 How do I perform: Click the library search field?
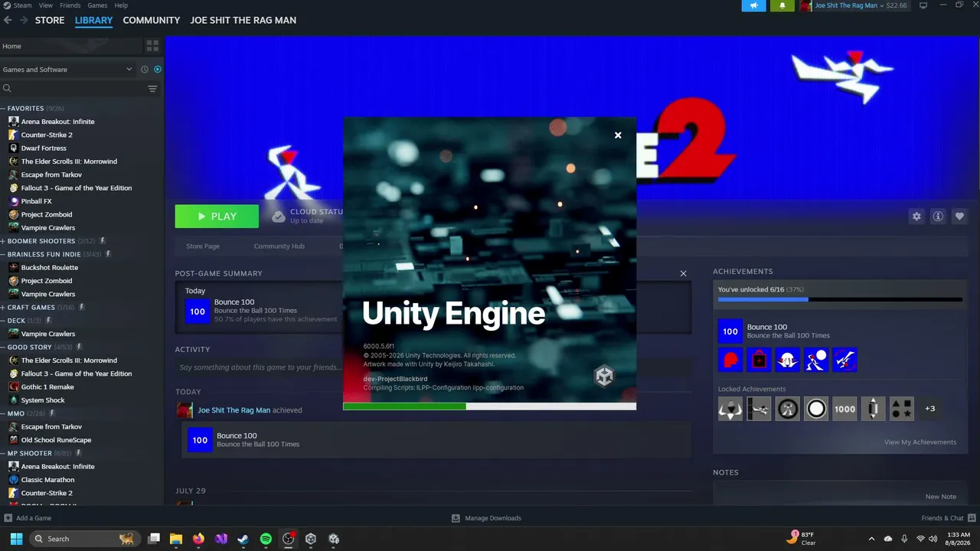click(x=73, y=89)
